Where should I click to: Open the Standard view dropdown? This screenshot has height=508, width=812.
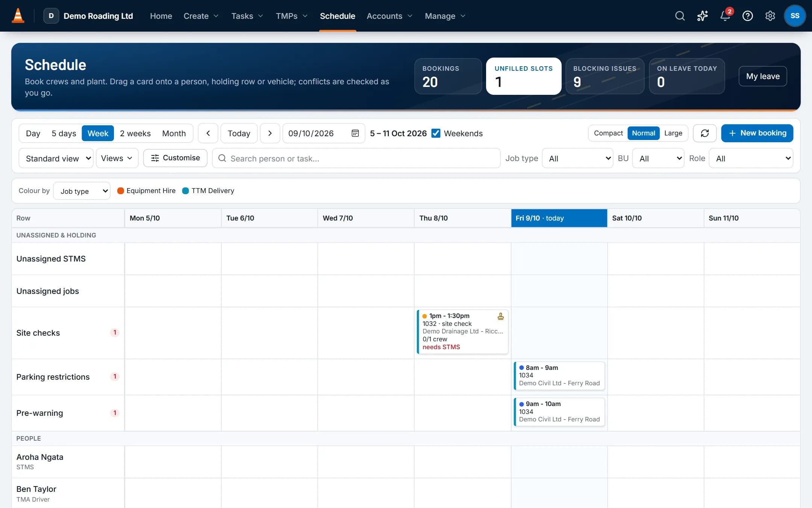[x=56, y=158]
